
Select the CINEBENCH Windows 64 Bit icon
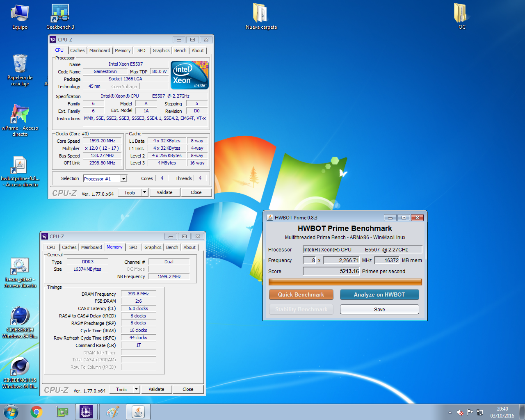pyautogui.click(x=20, y=322)
